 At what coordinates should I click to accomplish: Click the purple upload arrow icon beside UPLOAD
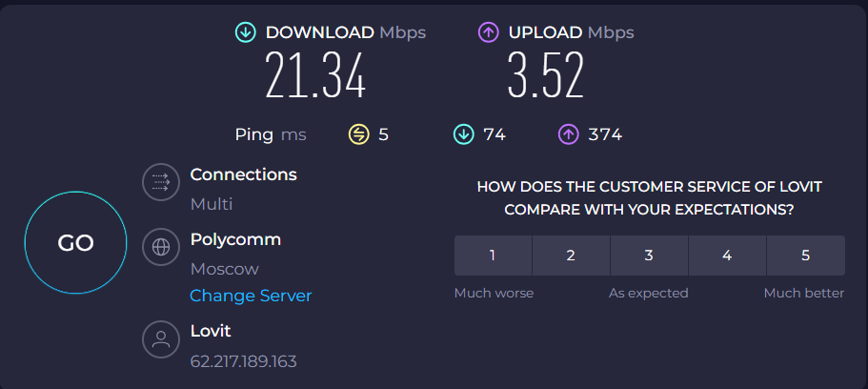(x=488, y=32)
